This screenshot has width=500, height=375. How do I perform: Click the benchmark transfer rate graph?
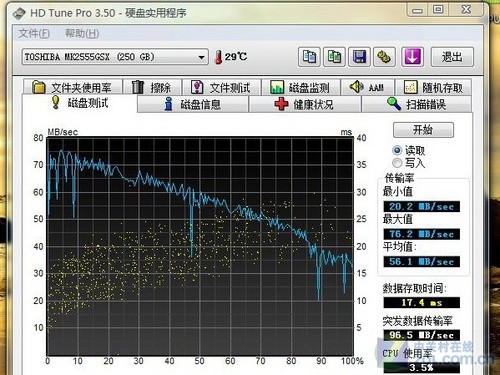[200, 246]
